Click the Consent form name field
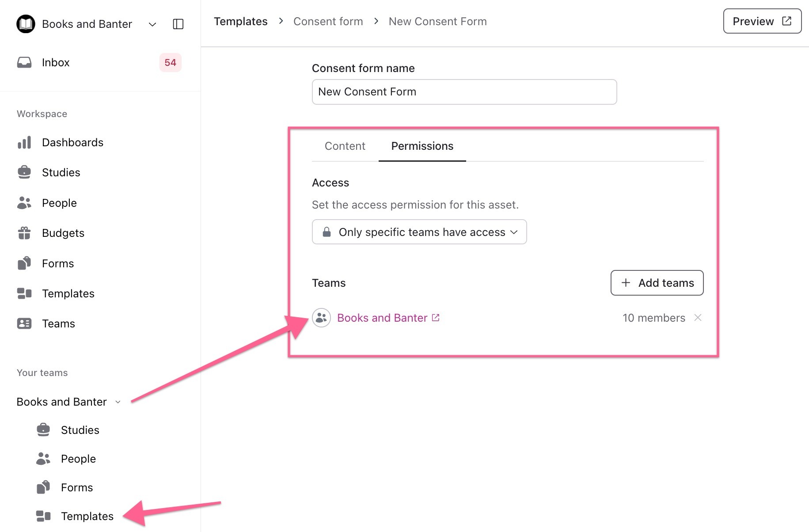Image resolution: width=809 pixels, height=532 pixels. click(464, 92)
